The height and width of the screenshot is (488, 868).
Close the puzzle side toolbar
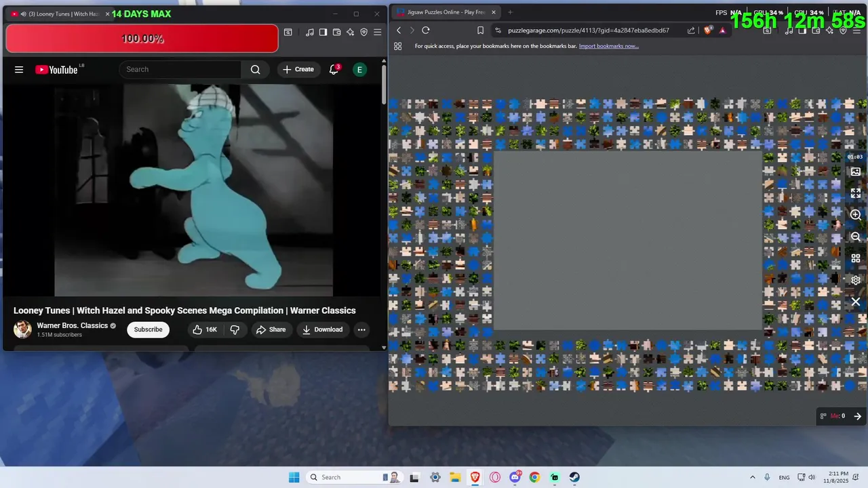click(x=856, y=302)
